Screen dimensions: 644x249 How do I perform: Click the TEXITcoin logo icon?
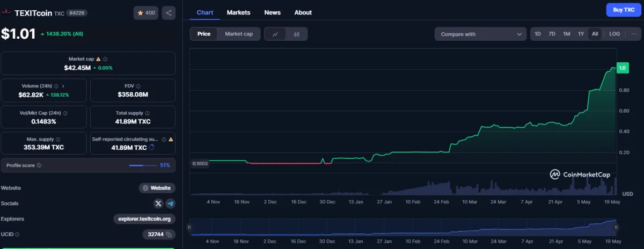click(x=6, y=13)
